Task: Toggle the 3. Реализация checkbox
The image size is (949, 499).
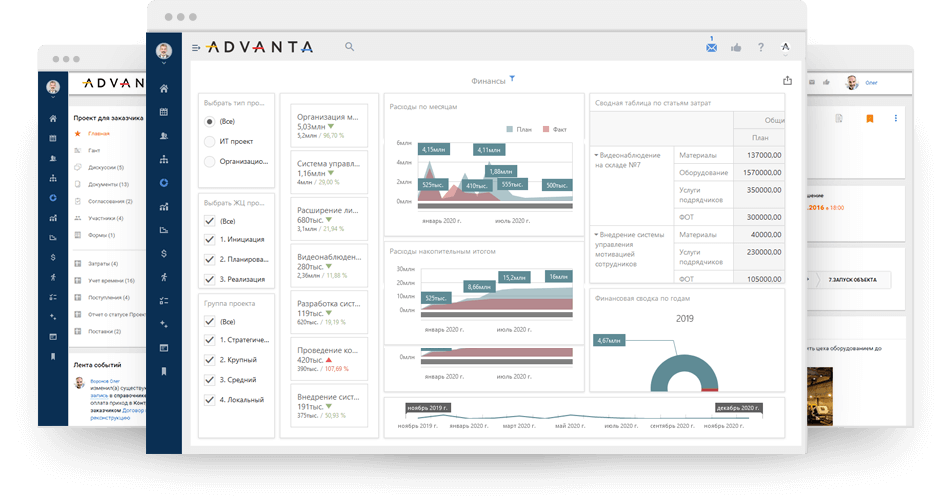Action: pos(209,279)
